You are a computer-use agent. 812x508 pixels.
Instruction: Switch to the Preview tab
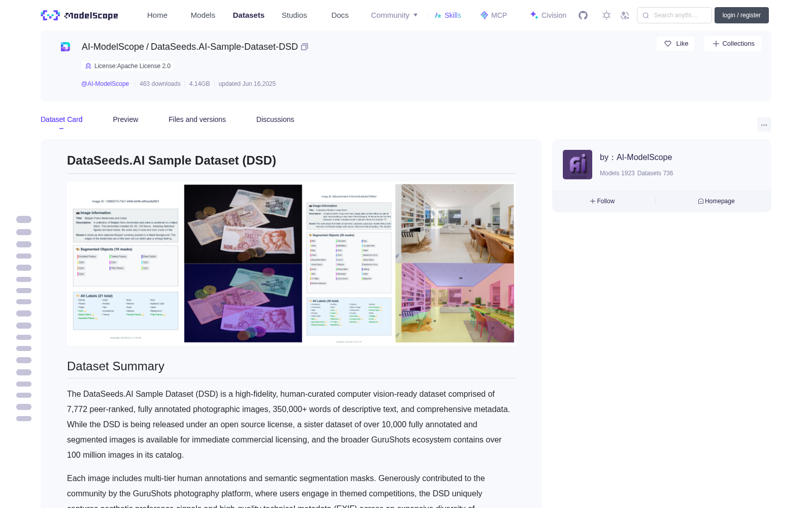125,119
